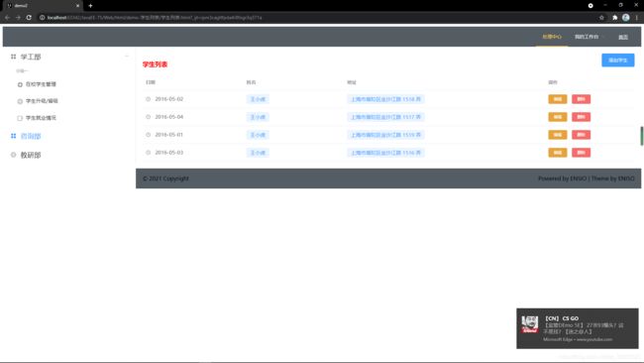Viewport: 644px width, 363px height.
Task: Click the site info icon in the address bar
Action: [42, 18]
